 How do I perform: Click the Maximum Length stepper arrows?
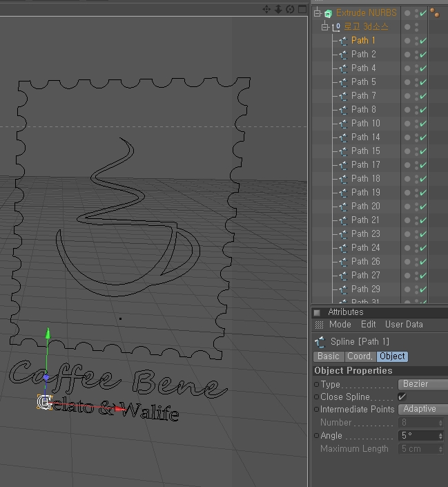(440, 449)
